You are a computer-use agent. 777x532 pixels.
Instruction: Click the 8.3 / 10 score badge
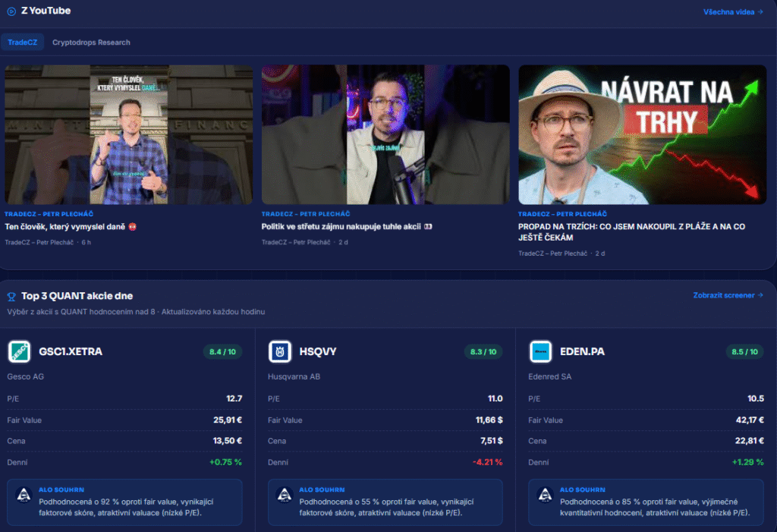click(483, 351)
